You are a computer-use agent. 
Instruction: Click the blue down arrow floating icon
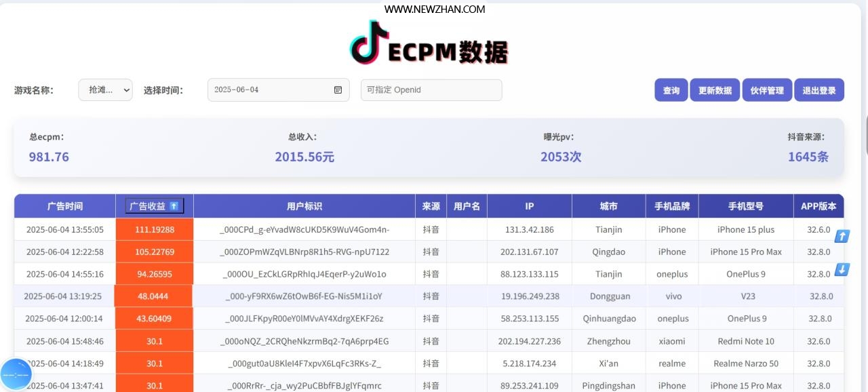pyautogui.click(x=842, y=269)
